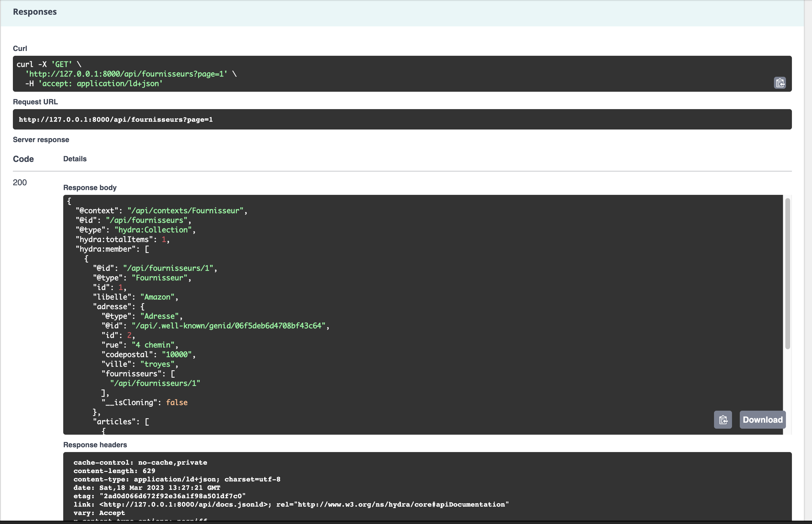Click the genid @id value in adresse

229,326
